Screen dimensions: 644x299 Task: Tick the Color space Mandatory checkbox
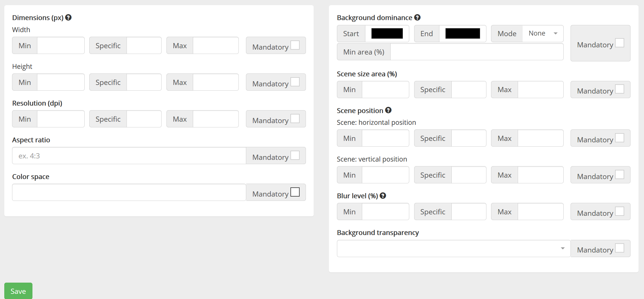tap(295, 192)
